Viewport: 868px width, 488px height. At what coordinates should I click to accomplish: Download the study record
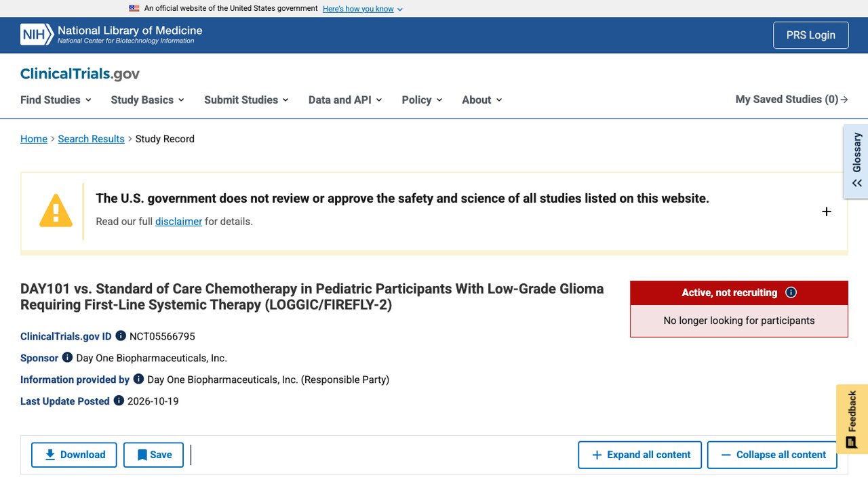74,455
